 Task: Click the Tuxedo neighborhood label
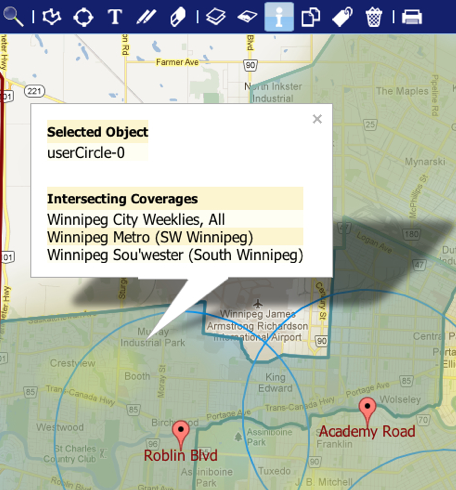[274, 471]
